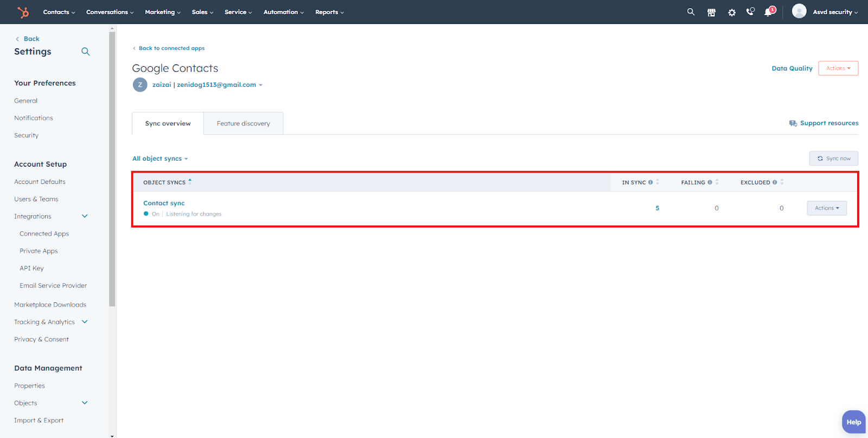868x438 pixels.
Task: Open the All object syncs filter
Action: pos(160,158)
